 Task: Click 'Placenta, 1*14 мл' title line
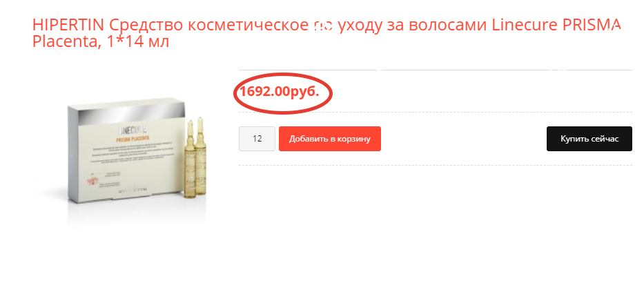coord(101,41)
